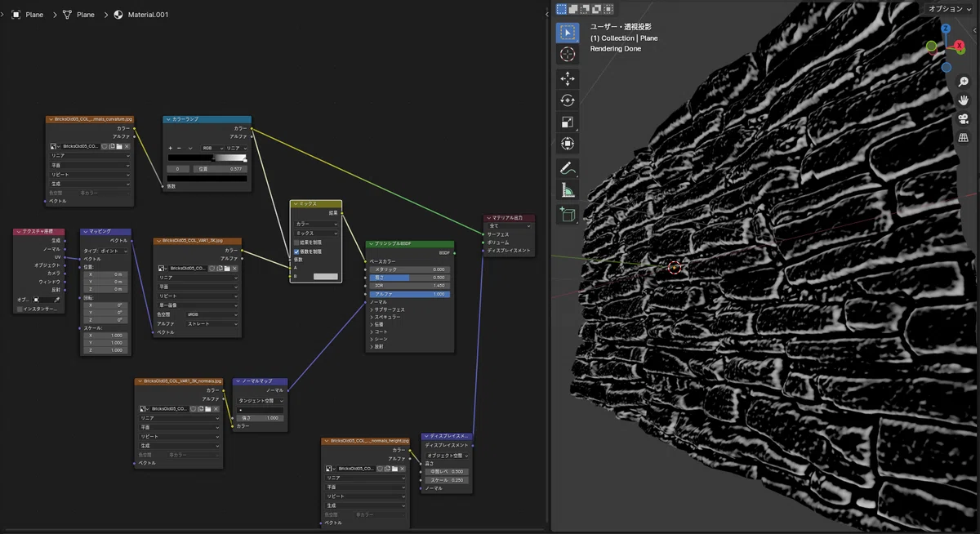Expand スペキュラー panel in Principled BSDF
Screen dimensions: 980x534
(386, 317)
